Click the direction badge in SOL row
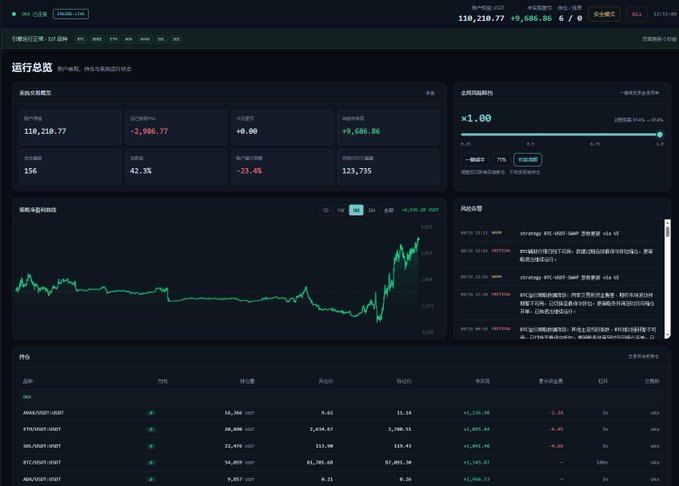679x486 pixels. pos(151,446)
